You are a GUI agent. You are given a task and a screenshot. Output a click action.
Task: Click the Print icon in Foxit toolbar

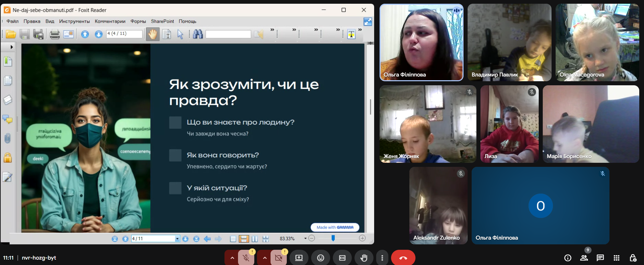click(55, 34)
